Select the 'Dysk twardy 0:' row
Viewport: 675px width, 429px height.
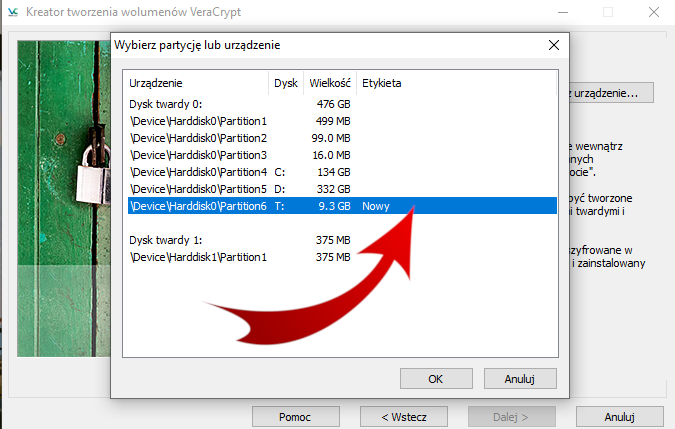(342, 104)
